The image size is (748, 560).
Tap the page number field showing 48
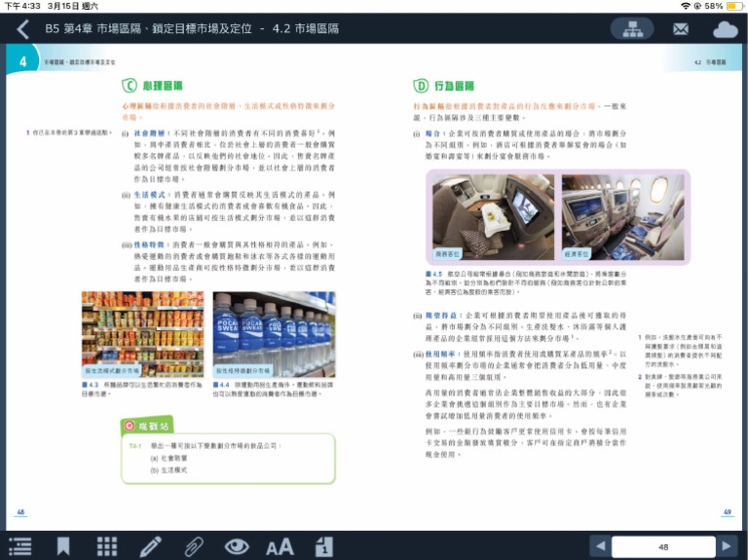pos(663,546)
